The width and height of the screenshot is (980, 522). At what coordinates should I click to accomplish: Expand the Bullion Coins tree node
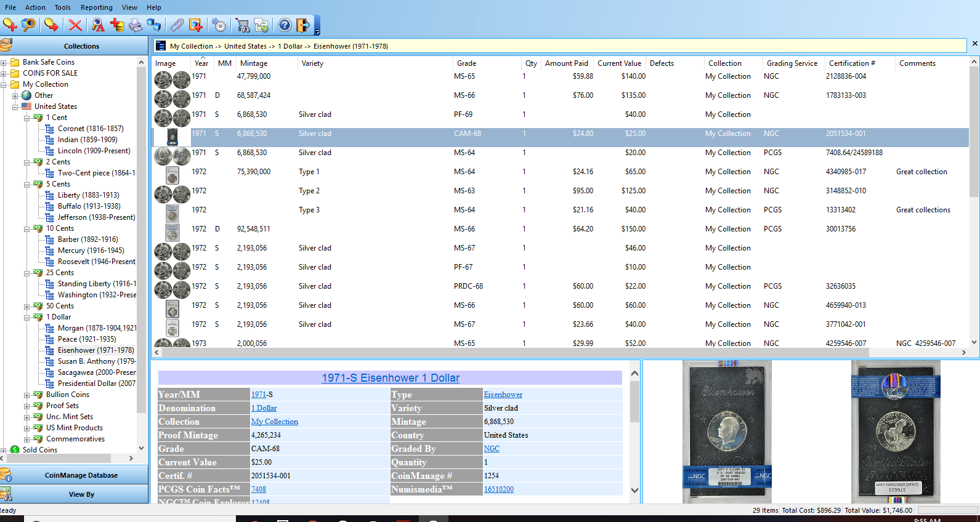[x=27, y=395]
